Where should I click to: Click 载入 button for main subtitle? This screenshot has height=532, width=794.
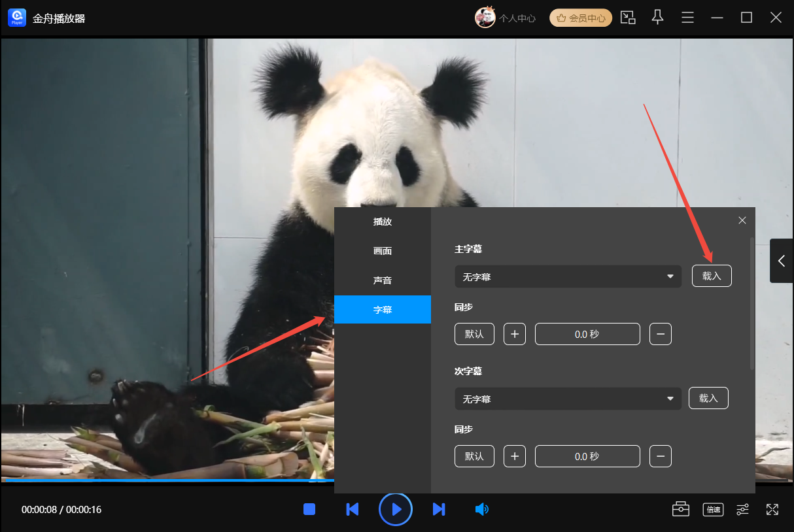click(712, 276)
